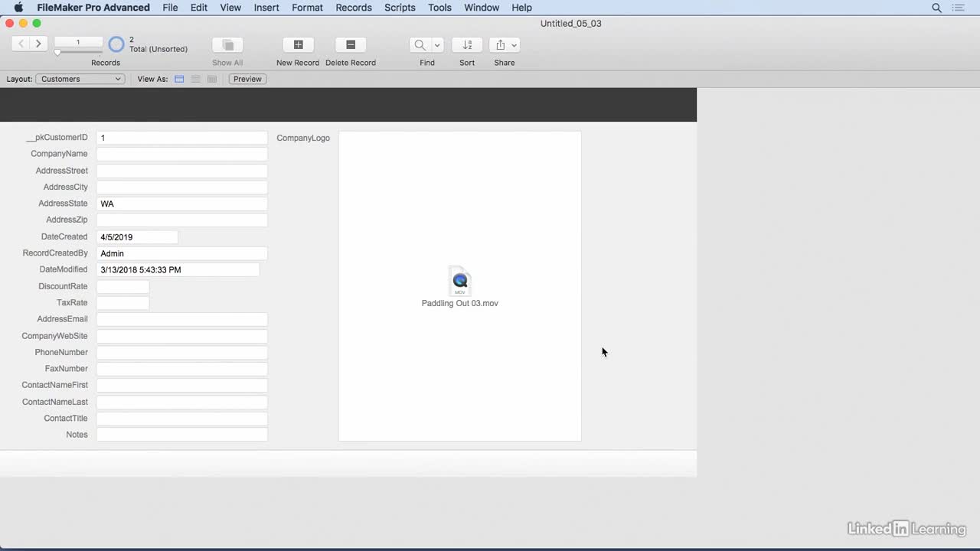The width and height of the screenshot is (980, 551).
Task: Click the __pkCustomerID field
Action: tap(181, 138)
